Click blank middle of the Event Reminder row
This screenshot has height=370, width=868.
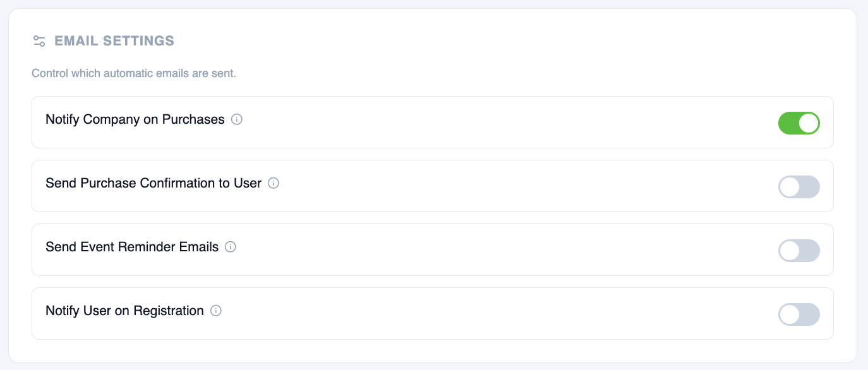[505, 250]
